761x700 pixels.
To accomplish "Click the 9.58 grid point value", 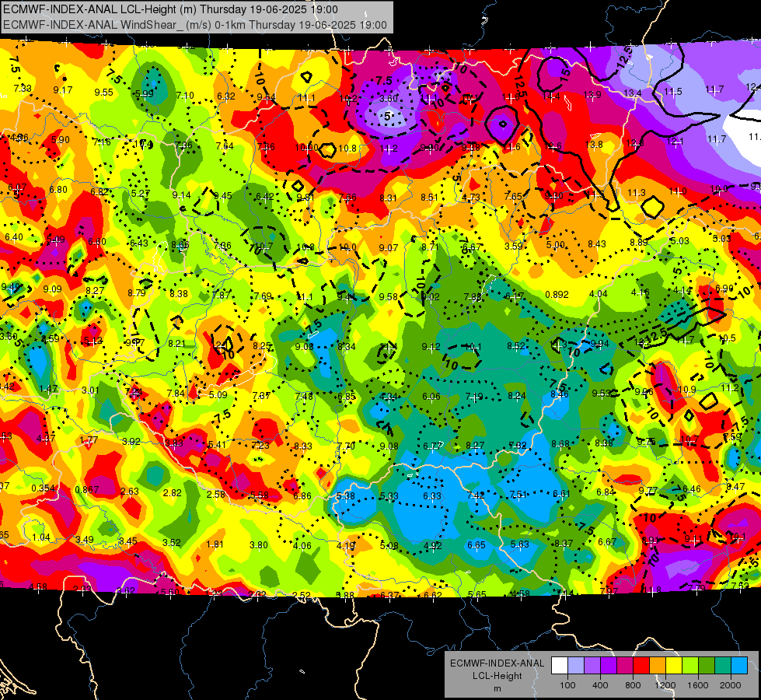I will click(388, 297).
